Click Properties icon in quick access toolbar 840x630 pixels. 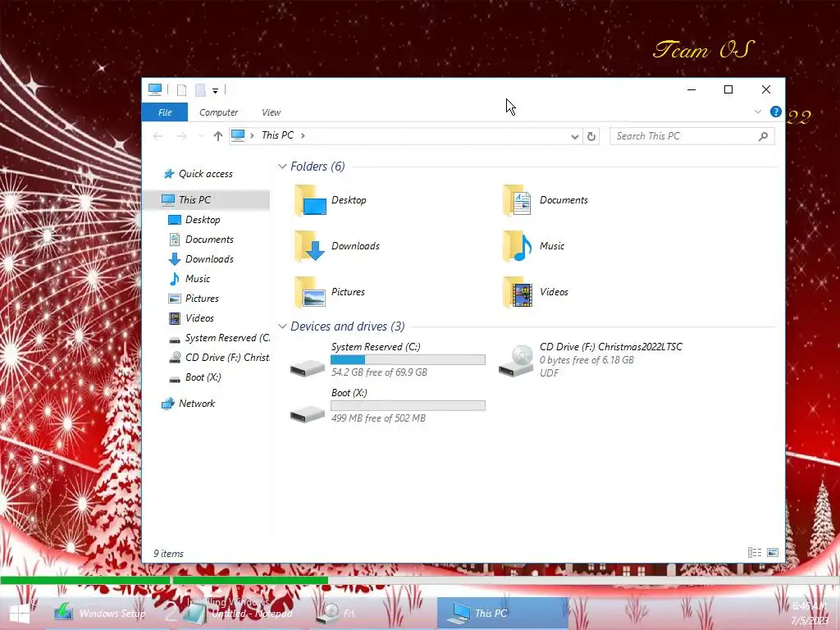click(x=181, y=90)
